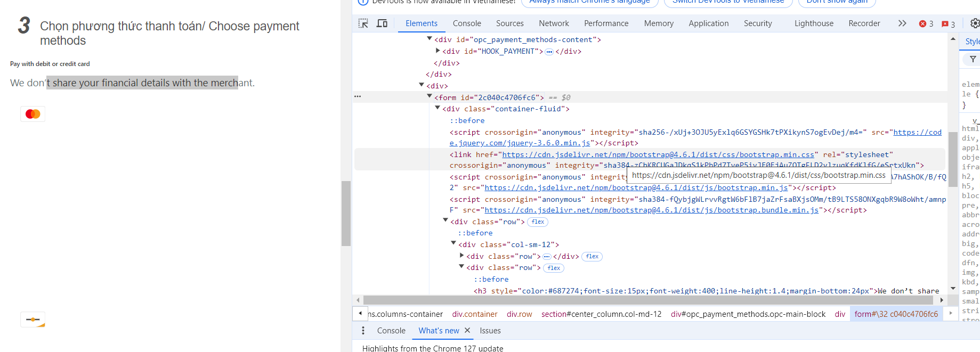This screenshot has width=980, height=352.
Task: Activate the inspect element picker icon
Action: click(363, 23)
